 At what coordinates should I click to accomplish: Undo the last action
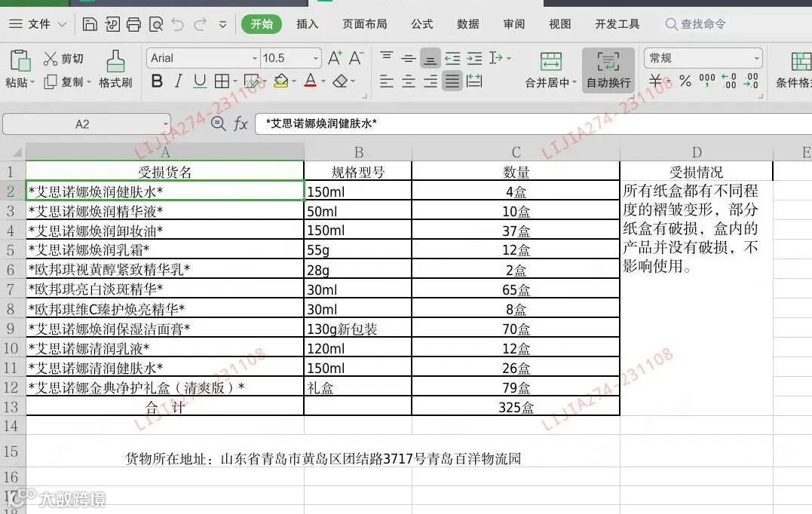[x=178, y=24]
